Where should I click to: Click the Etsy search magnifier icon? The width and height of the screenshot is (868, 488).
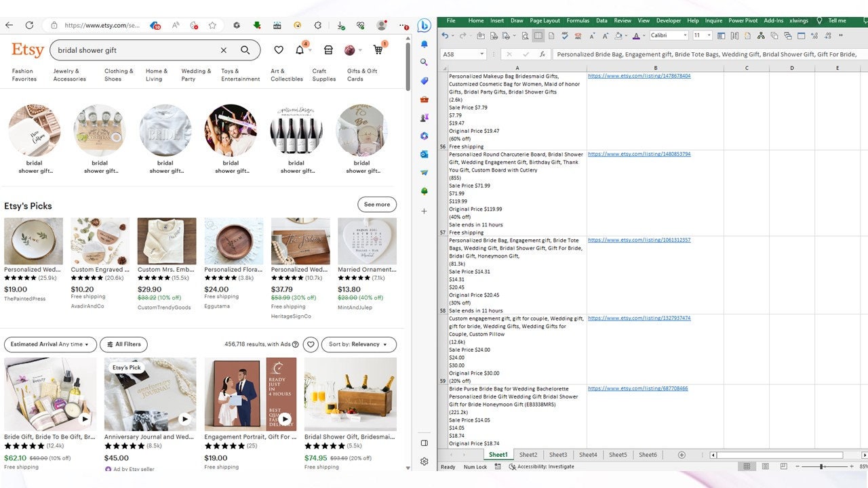tap(245, 50)
